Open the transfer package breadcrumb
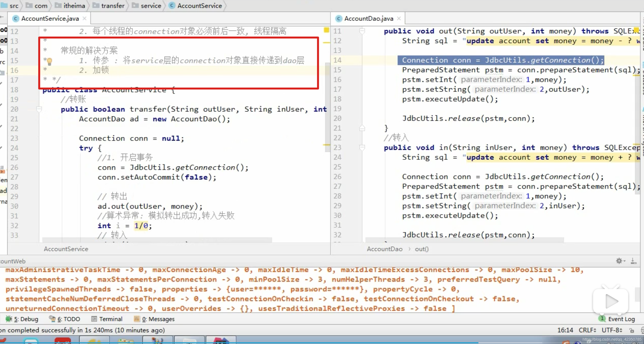The width and height of the screenshot is (644, 344). 112,6
